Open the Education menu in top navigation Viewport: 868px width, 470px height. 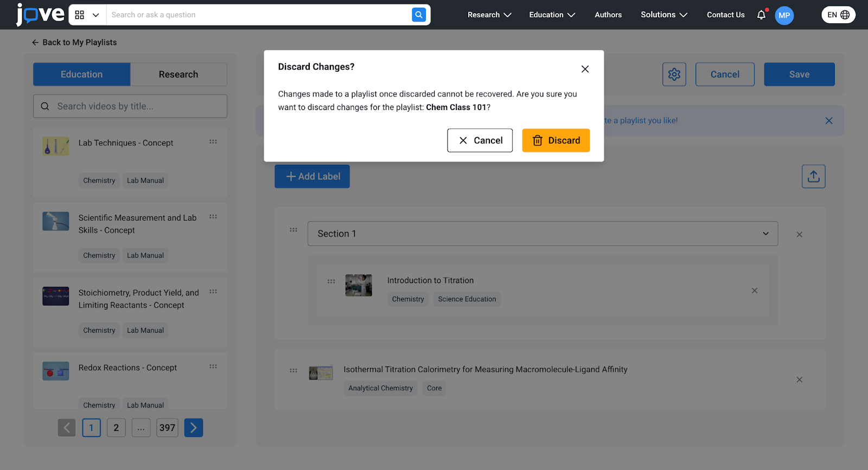[552, 15]
